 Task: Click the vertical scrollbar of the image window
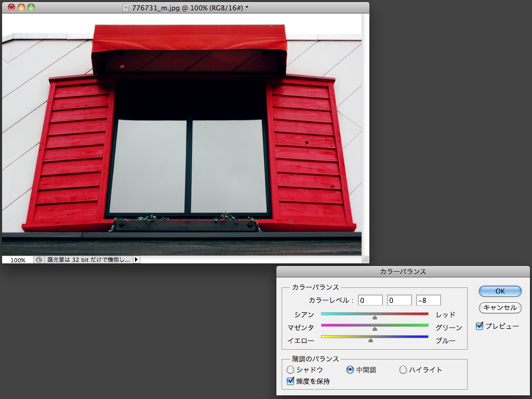pos(365,135)
